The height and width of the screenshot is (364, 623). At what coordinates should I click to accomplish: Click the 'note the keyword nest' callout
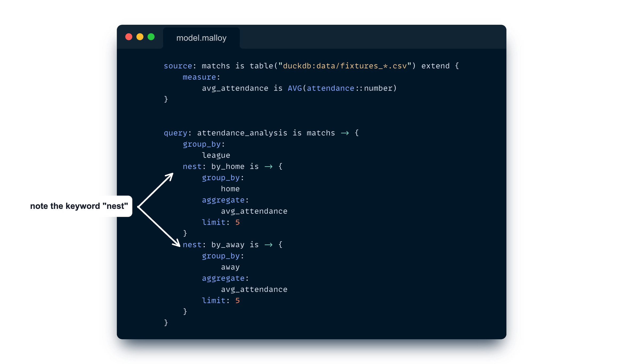79,206
